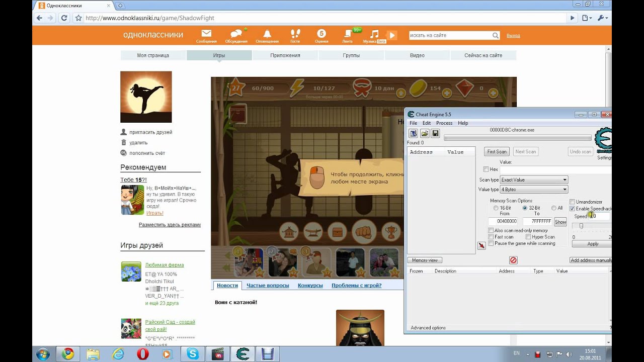Click Memory view button

point(425,260)
